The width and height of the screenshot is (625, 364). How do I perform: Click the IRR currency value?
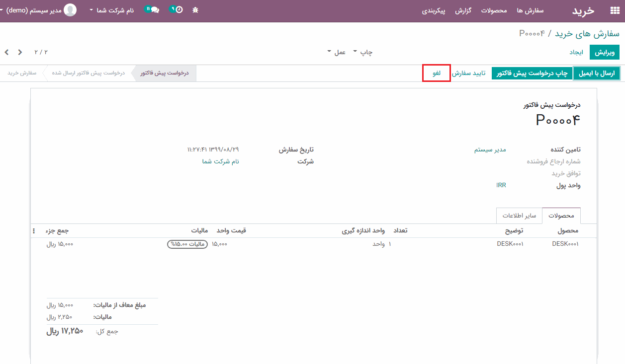click(501, 185)
